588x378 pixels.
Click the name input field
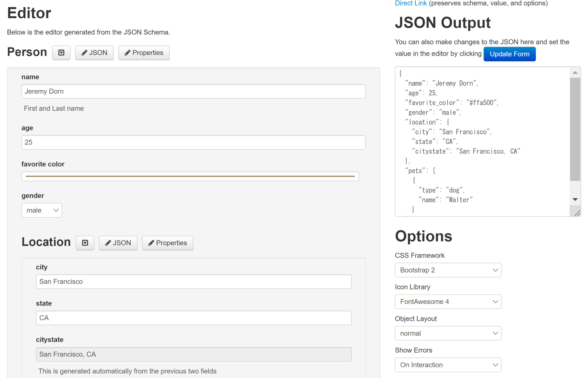click(x=194, y=91)
